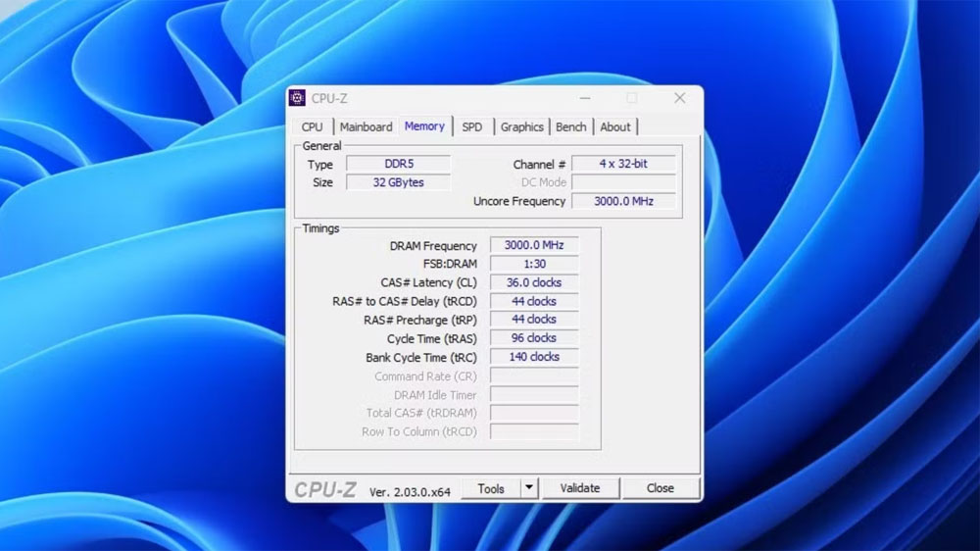Close CPU-Z with the title bar X
This screenshot has height=551, width=980.
click(680, 98)
